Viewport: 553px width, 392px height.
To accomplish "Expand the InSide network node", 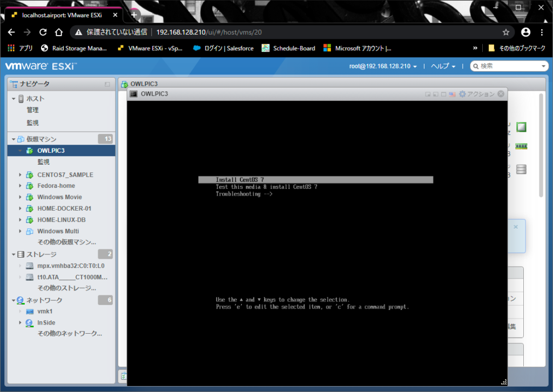I will tap(20, 322).
